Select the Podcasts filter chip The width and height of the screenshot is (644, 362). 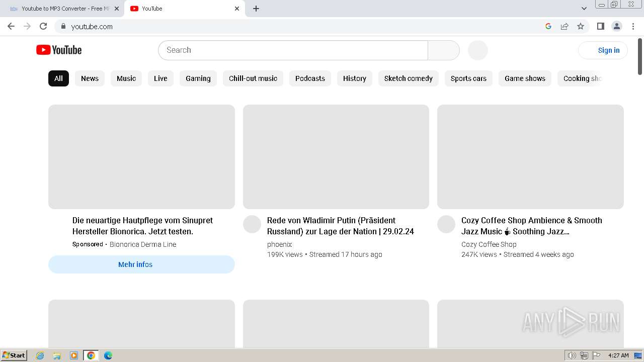tap(310, 78)
